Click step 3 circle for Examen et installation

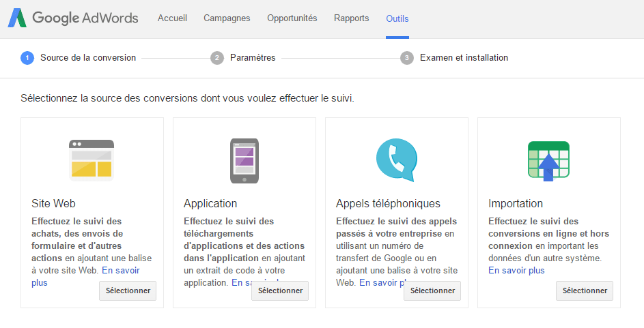point(406,58)
